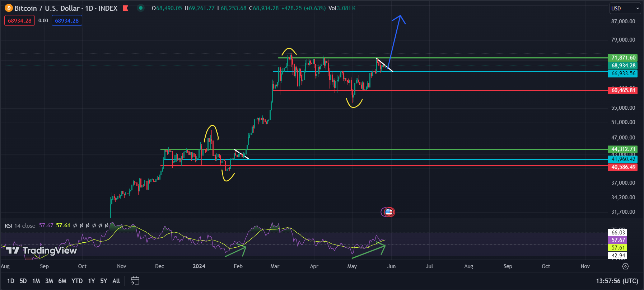This screenshot has width=644, height=290.
Task: Click the blue buy price 68934.28 button
Action: [x=67, y=20]
